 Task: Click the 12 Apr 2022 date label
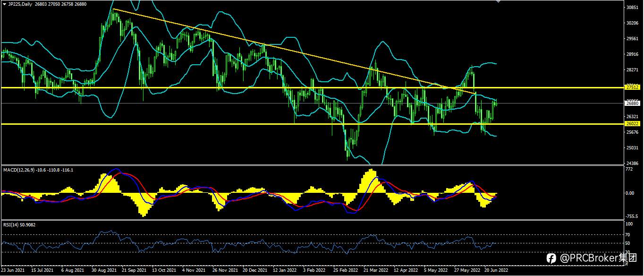click(x=406, y=271)
